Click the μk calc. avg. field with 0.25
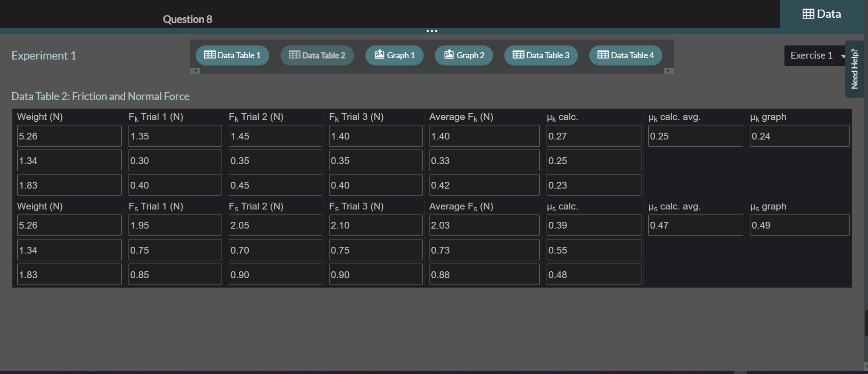 tap(695, 136)
